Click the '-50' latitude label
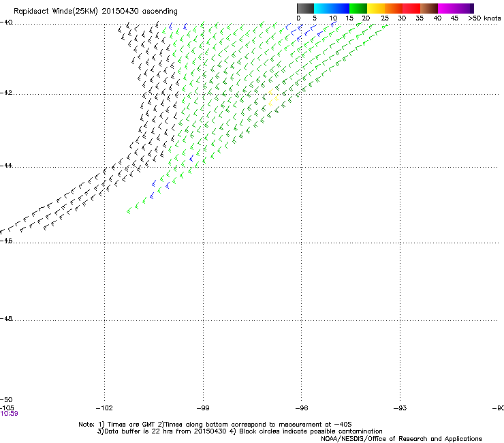Viewport: 504px width, 443px height. point(6,400)
